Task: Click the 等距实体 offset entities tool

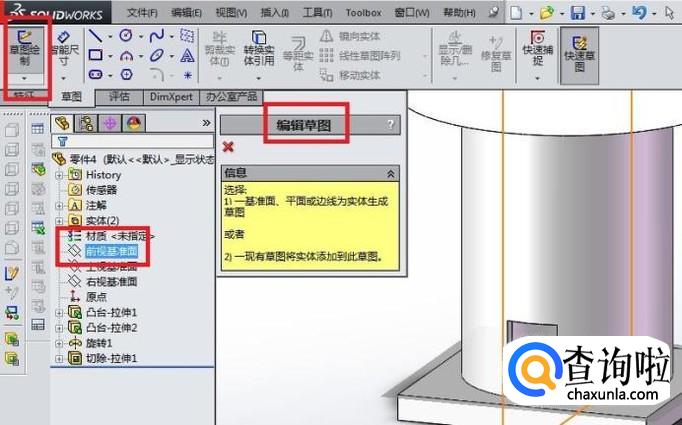Action: (x=298, y=53)
